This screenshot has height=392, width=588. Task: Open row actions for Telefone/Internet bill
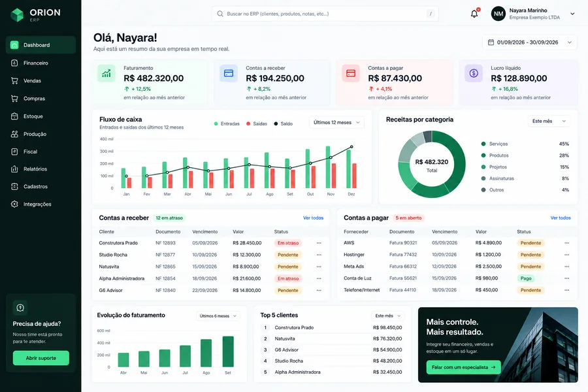click(566, 290)
